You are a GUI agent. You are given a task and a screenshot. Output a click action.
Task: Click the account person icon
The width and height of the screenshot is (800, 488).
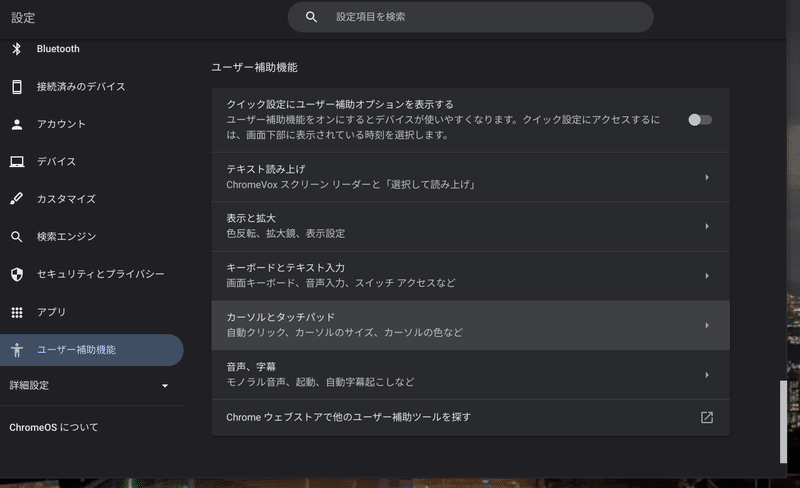(17, 125)
